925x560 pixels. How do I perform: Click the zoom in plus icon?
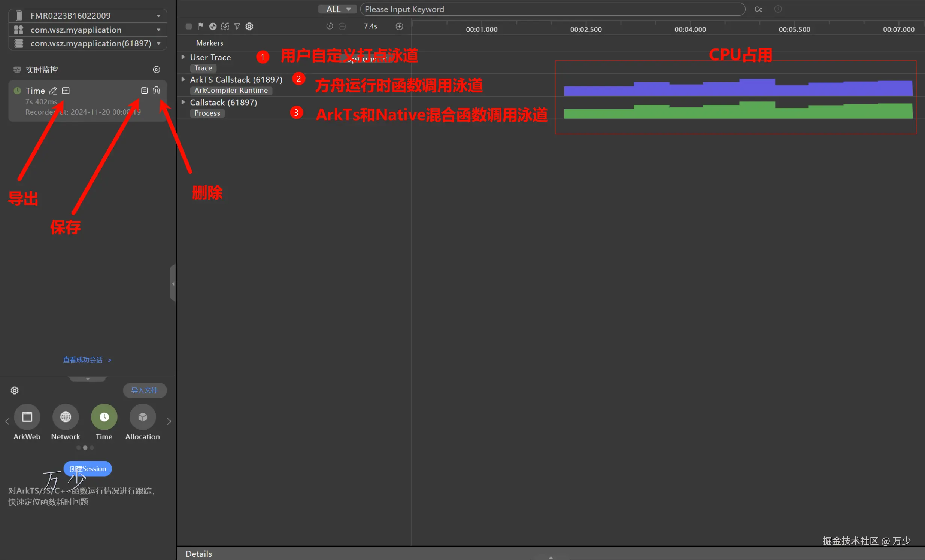400,26
